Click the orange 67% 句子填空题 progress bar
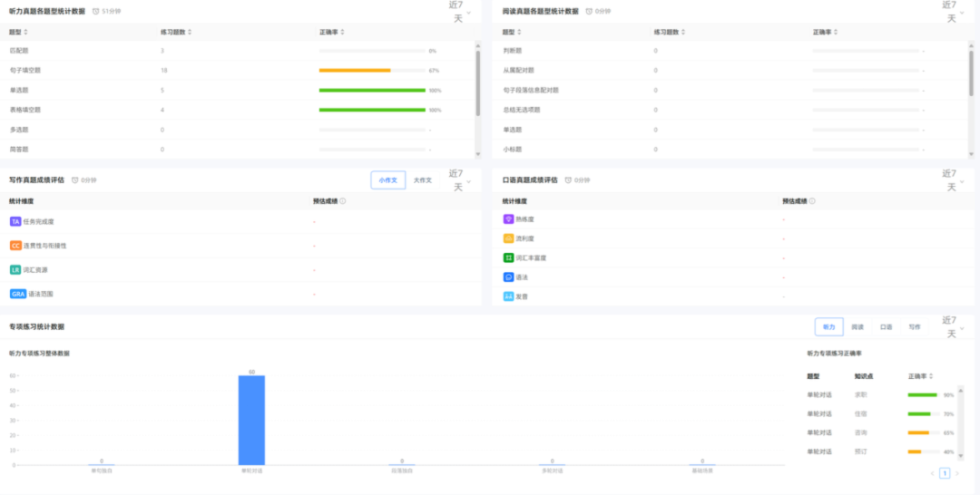This screenshot has height=495, width=980. [x=355, y=70]
